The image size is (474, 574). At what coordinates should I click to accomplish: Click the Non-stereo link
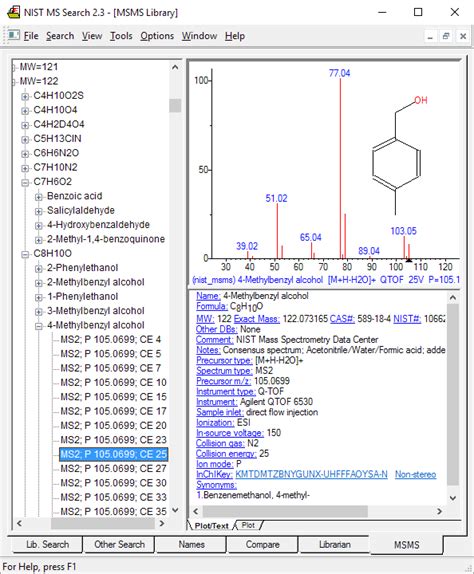[415, 474]
